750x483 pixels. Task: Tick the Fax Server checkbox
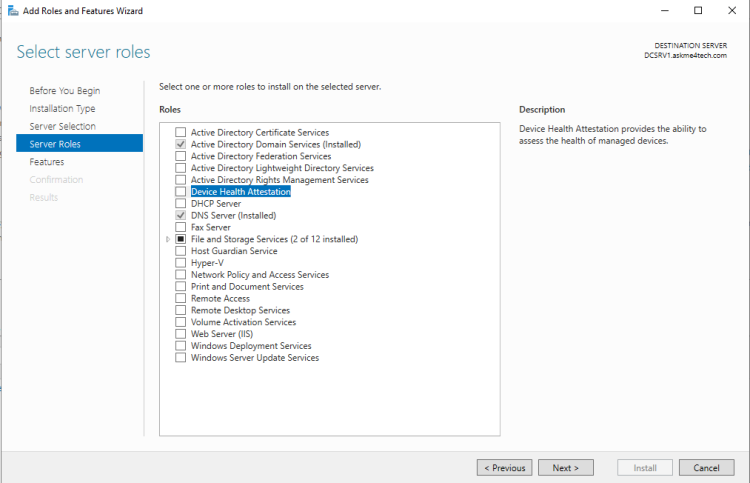point(180,227)
